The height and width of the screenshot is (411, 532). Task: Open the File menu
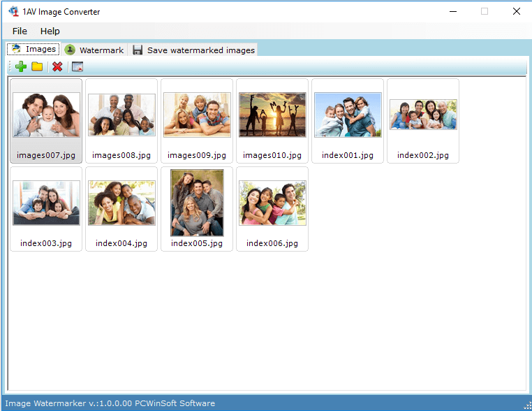20,31
